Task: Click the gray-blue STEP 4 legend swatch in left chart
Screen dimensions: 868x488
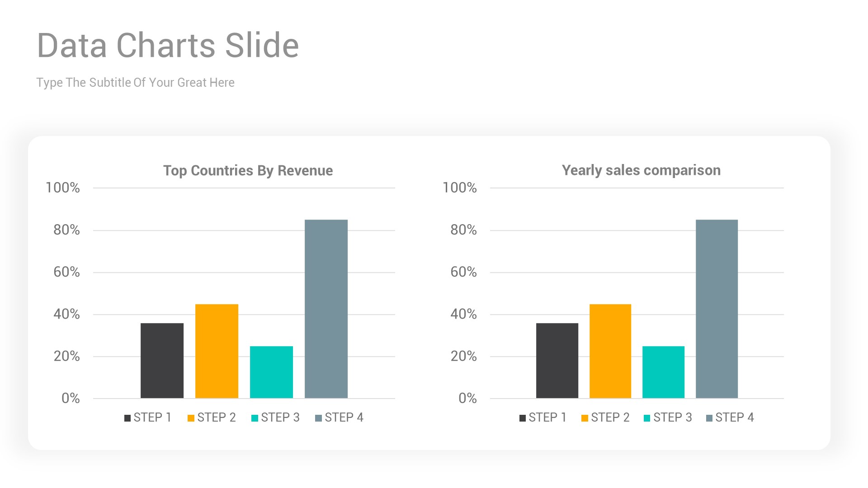Action: tap(318, 418)
